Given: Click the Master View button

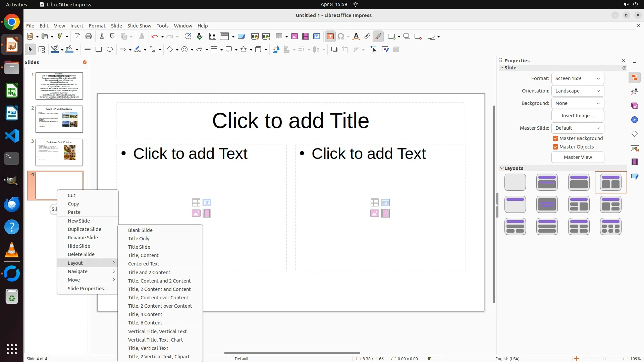Looking at the screenshot, I should [578, 157].
